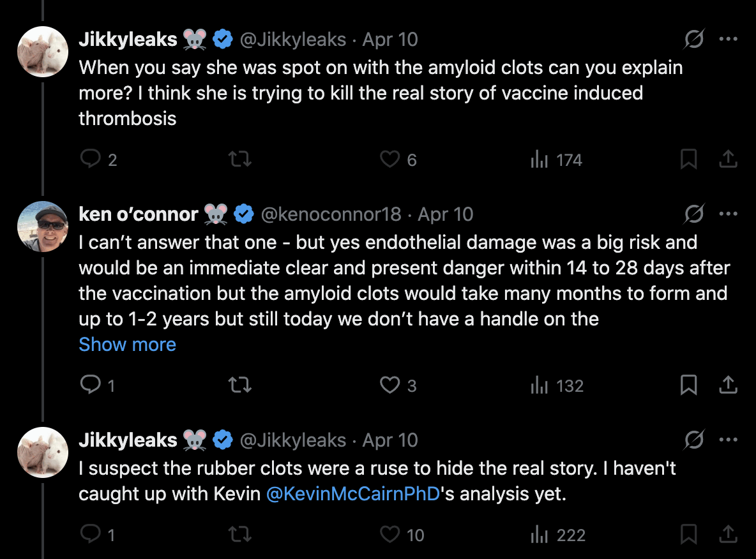This screenshot has width=756, height=559.
Task: Bookmark the rubber clots tweet
Action: [x=688, y=535]
